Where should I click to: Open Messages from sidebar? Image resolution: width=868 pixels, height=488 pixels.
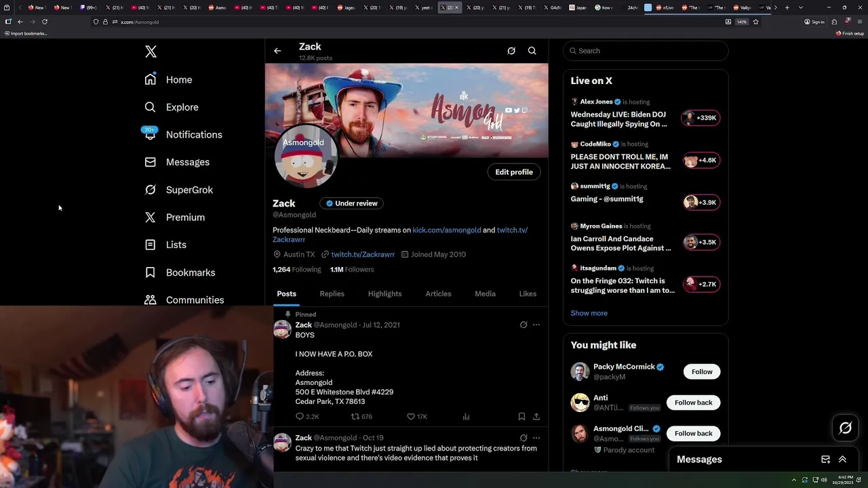177,162
